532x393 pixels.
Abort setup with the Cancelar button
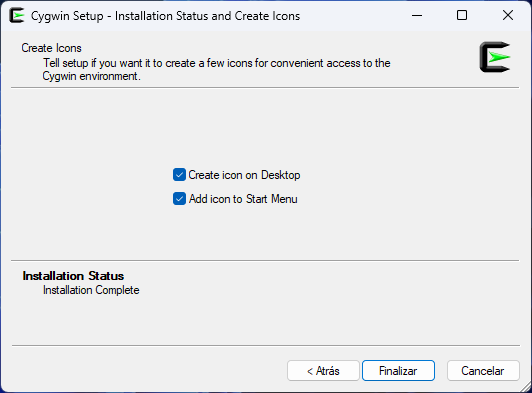(483, 371)
